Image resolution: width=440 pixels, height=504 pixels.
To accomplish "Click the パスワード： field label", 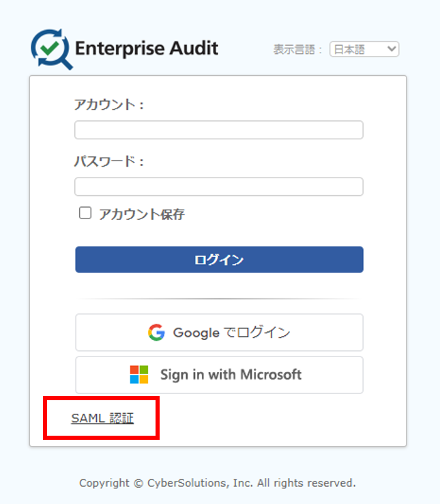I will (x=109, y=161).
